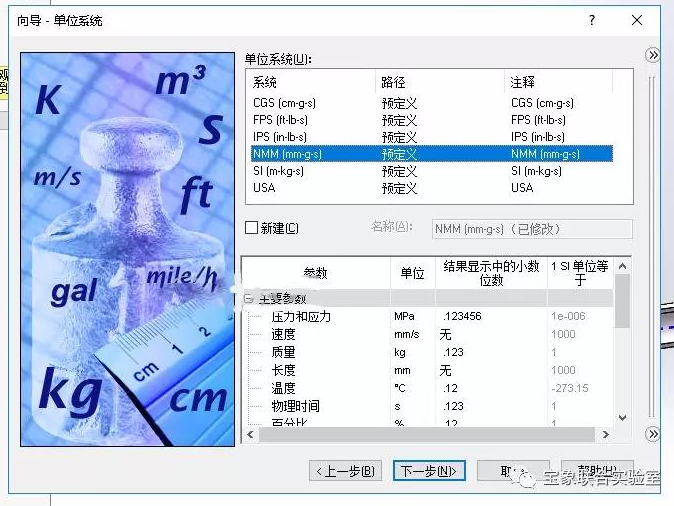This screenshot has height=506, width=674.
Task: Select the 速度 parameter row
Action: point(283,334)
